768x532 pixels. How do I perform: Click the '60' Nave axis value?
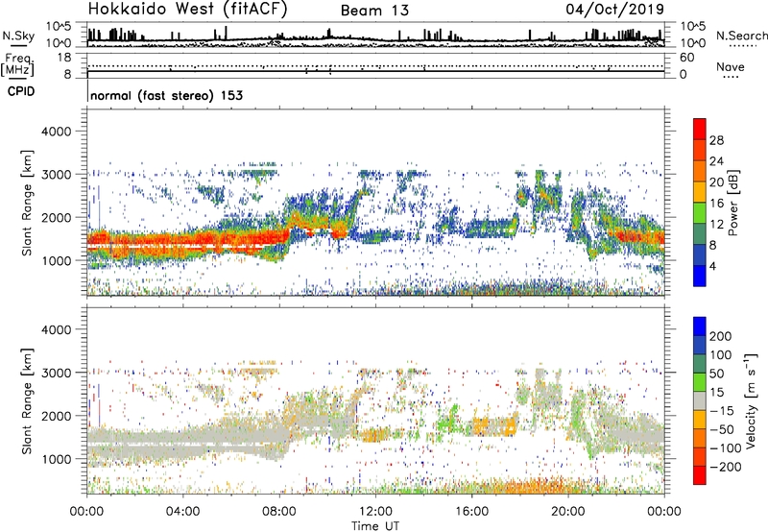coord(687,58)
